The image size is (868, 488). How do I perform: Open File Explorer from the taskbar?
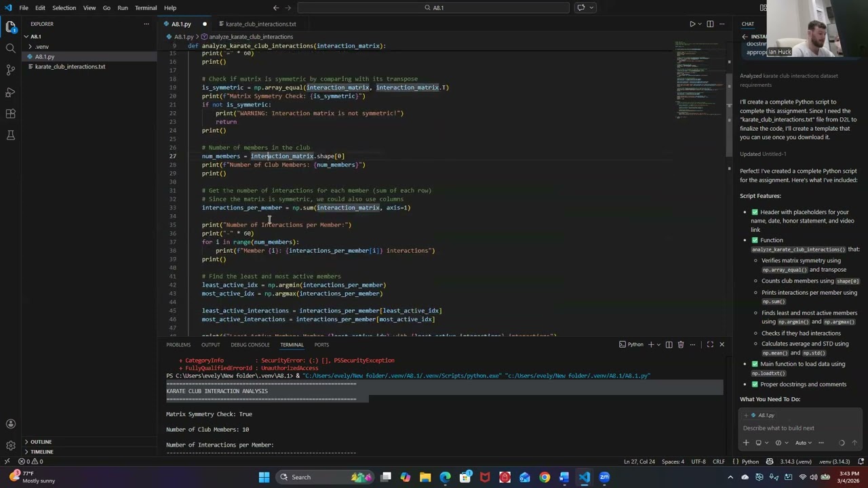[425, 477]
